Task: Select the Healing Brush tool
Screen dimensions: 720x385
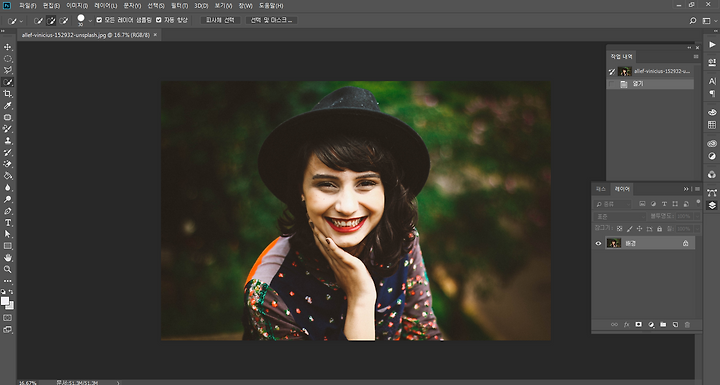Action: [8, 117]
